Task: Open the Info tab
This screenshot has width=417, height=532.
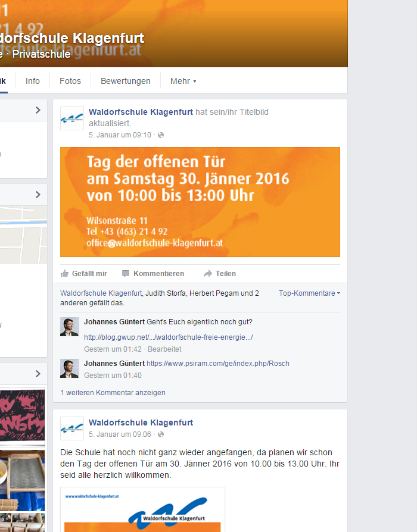Action: (33, 81)
